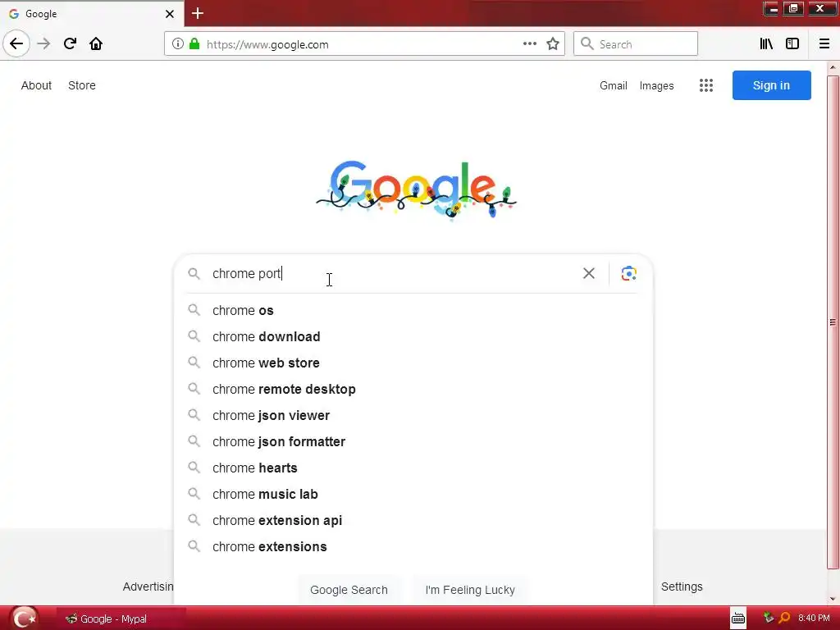The height and width of the screenshot is (630, 840).
Task: Open on-screen keyboard tray icon
Action: [738, 619]
